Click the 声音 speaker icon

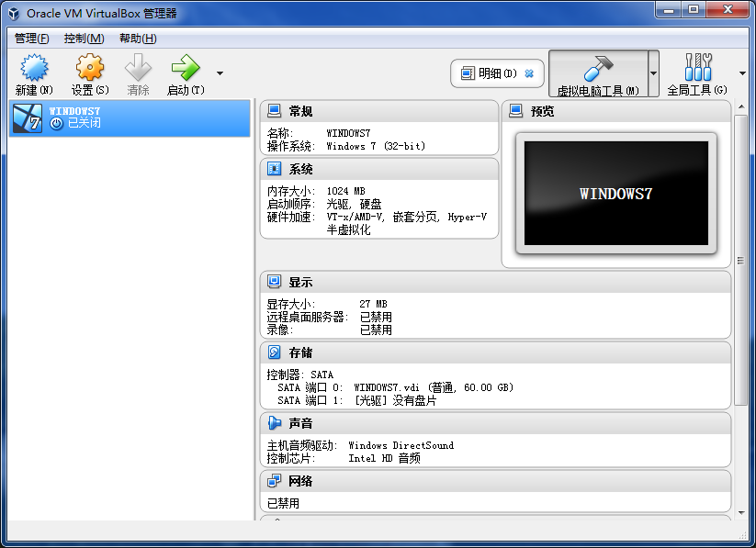(275, 422)
